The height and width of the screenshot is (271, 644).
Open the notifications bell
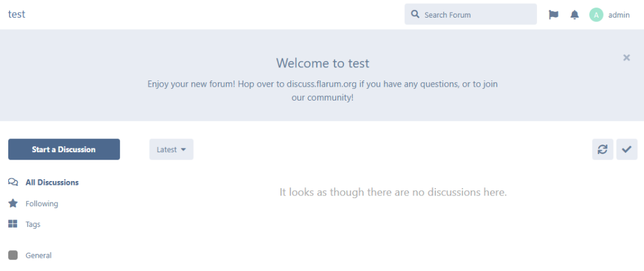[574, 14]
